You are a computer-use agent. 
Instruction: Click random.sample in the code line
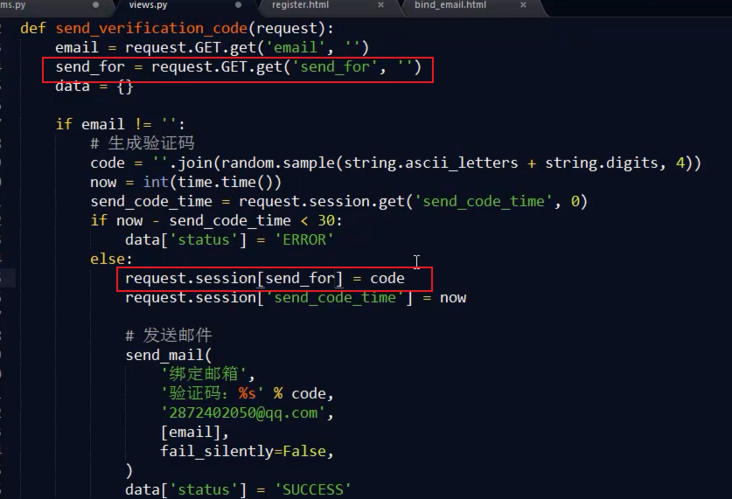pyautogui.click(x=278, y=163)
